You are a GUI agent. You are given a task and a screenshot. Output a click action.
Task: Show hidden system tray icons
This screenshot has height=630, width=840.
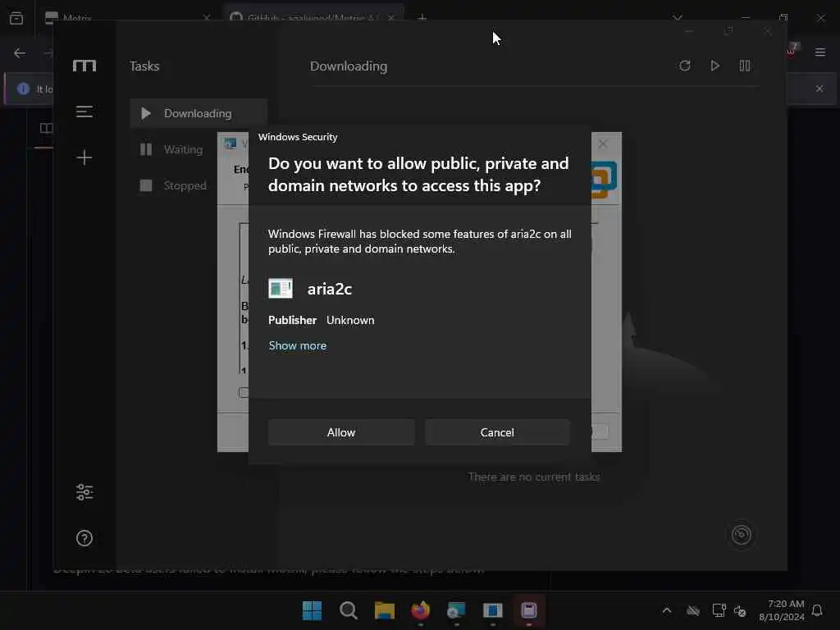[x=667, y=610]
